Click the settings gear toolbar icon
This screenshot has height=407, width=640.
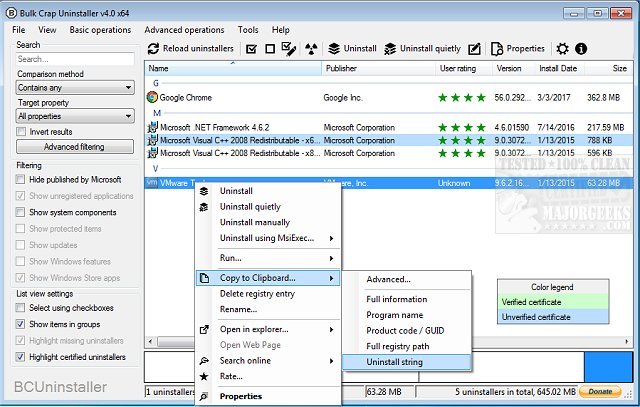[563, 48]
